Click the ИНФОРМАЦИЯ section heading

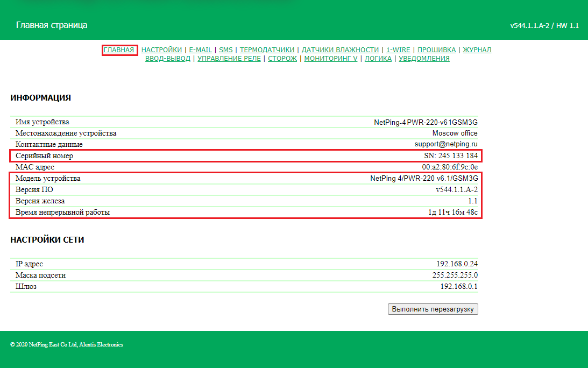click(x=40, y=98)
